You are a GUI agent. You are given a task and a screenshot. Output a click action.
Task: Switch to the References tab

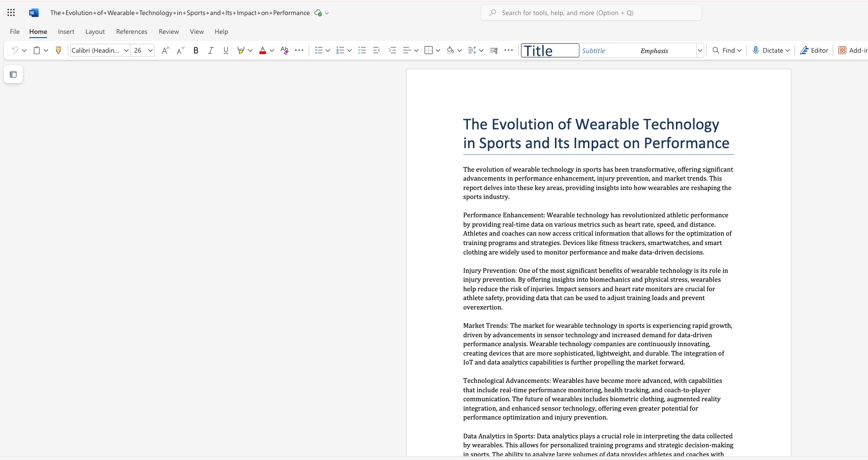tap(131, 32)
